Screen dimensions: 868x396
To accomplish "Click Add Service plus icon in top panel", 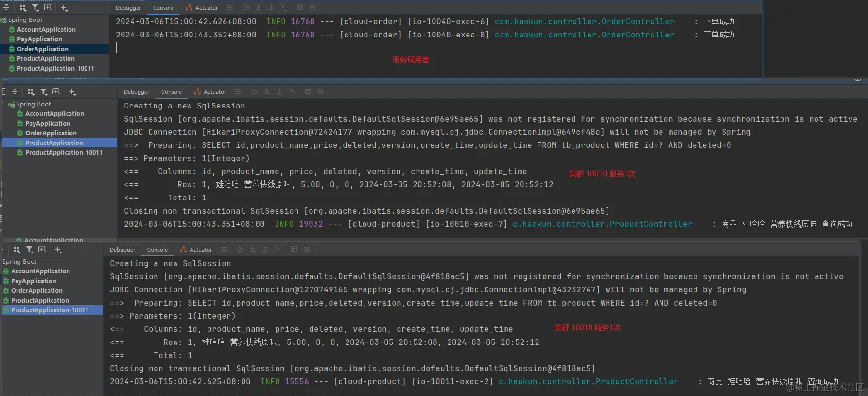I will (64, 8).
